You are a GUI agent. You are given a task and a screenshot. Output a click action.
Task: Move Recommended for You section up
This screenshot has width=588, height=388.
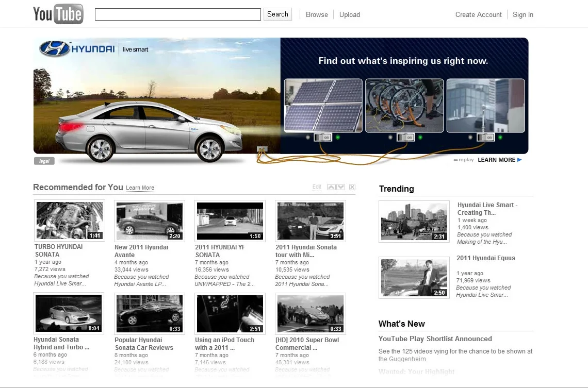pos(331,187)
